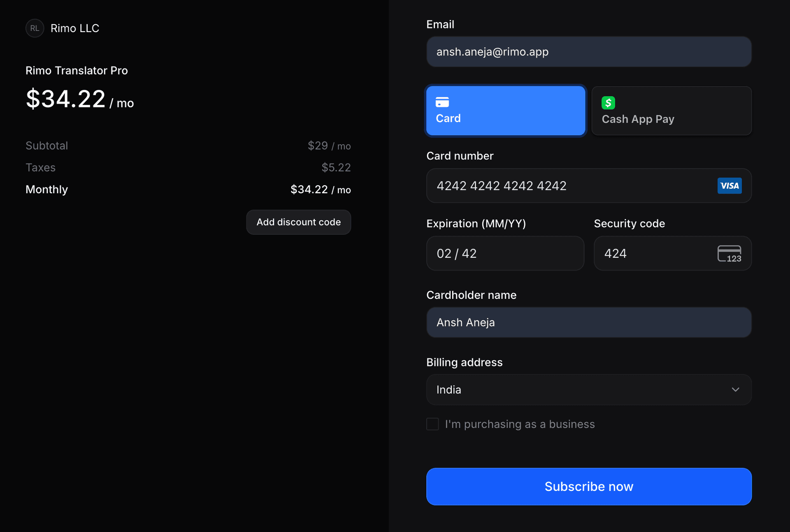Click the Visa badge in the card number field
This screenshot has height=532, width=790.
coord(729,185)
